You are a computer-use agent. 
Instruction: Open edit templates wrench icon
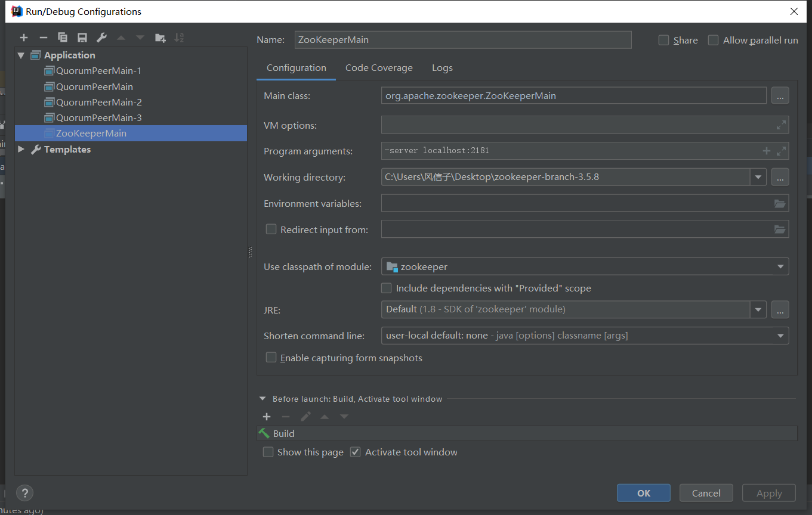101,38
